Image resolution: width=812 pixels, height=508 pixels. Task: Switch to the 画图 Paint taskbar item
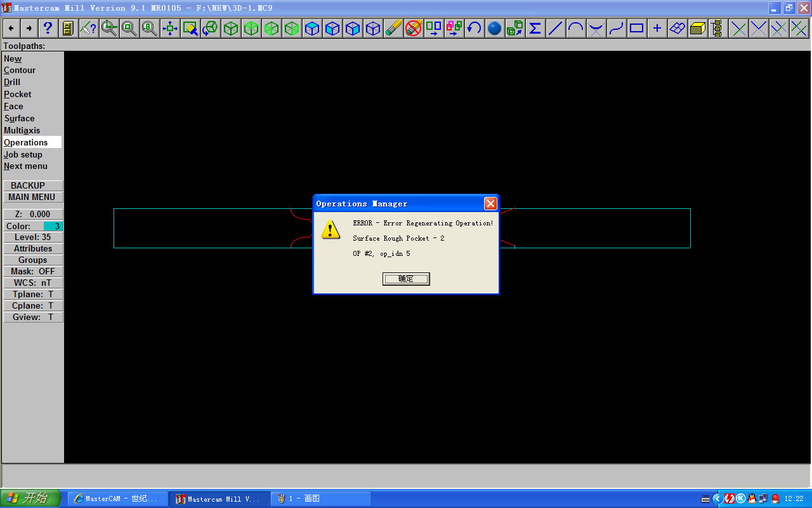321,498
